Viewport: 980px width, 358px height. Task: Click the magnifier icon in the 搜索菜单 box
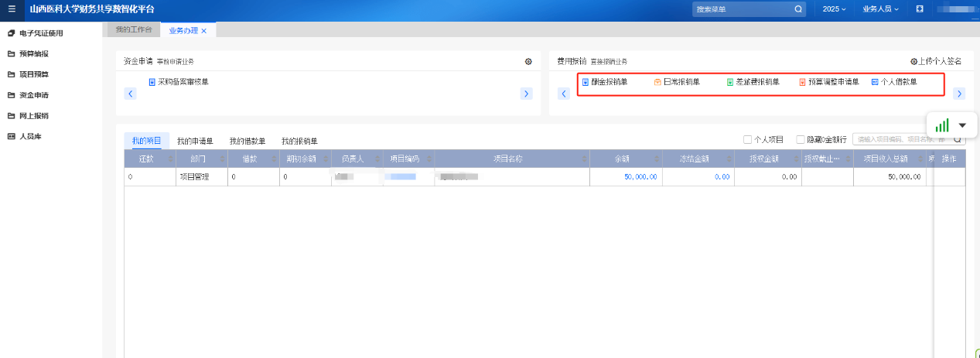[798, 9]
